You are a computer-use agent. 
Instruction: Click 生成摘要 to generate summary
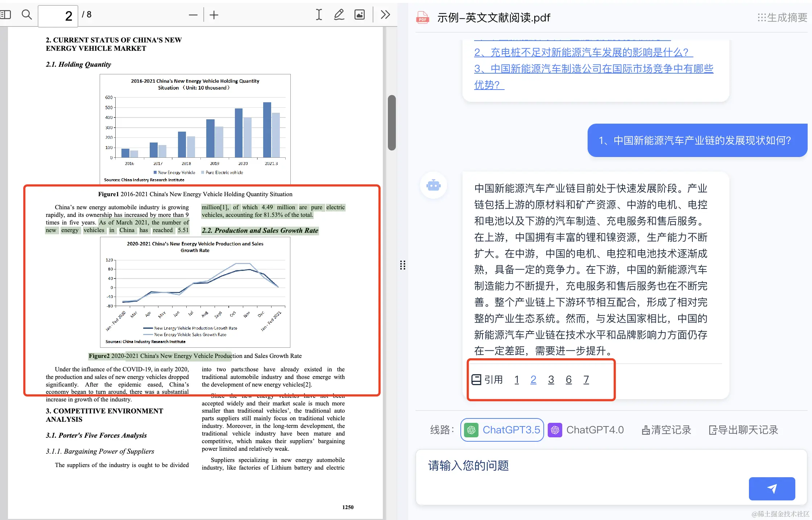click(x=782, y=17)
